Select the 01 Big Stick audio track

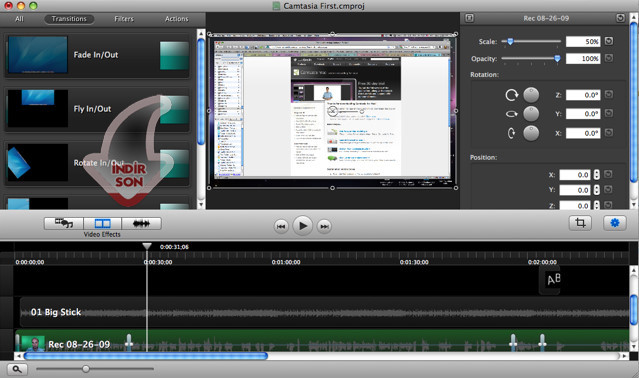click(324, 312)
